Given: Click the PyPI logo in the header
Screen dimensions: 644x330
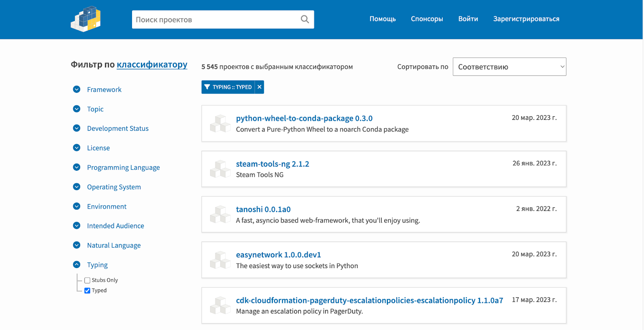Looking at the screenshot, I should pos(86,19).
